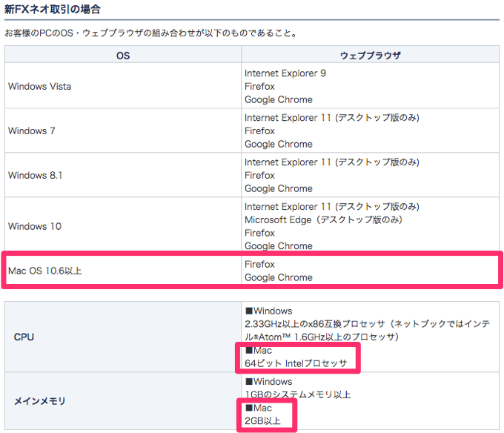Click the 新FXネオ取引の場合 heading
The image size is (504, 433).
tap(53, 10)
